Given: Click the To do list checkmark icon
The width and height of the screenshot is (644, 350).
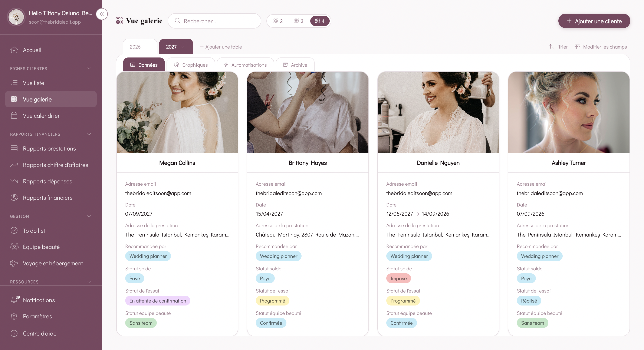Looking at the screenshot, I should [14, 231].
